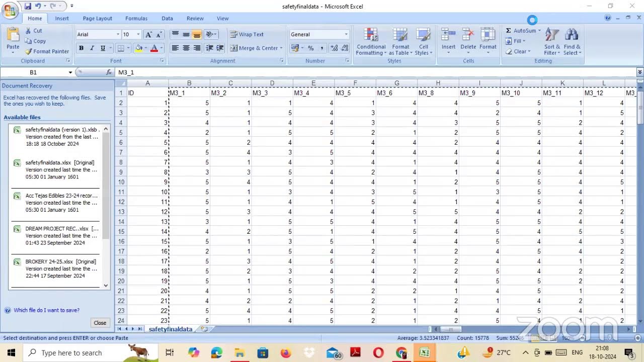Open the font size dropdown showing 10
644x362 pixels.
click(x=138, y=35)
